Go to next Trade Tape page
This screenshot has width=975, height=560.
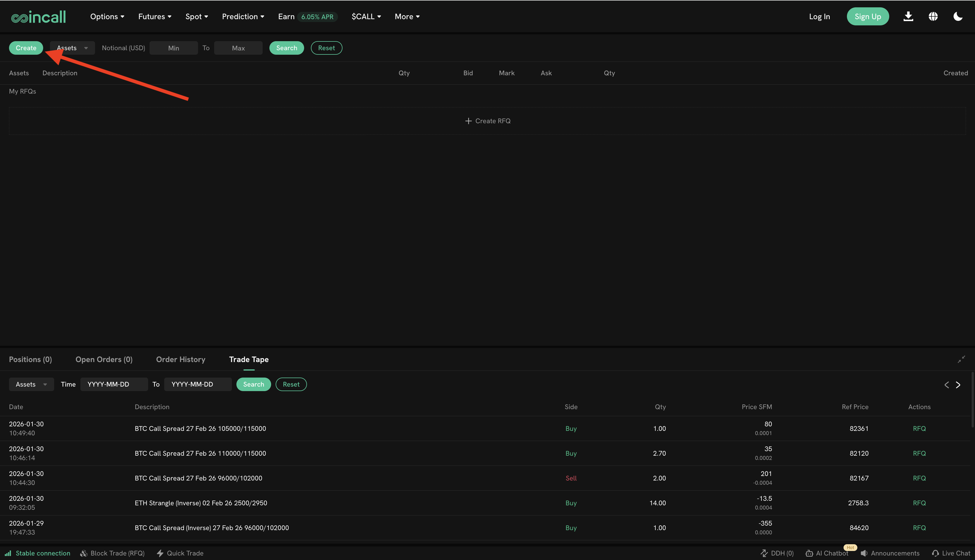pyautogui.click(x=958, y=385)
